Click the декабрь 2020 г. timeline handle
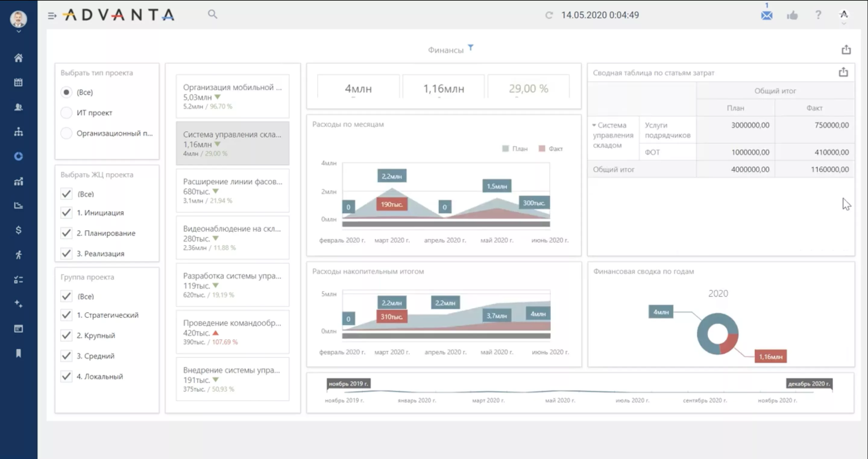Screen dimensions: 868x459 click(809, 384)
